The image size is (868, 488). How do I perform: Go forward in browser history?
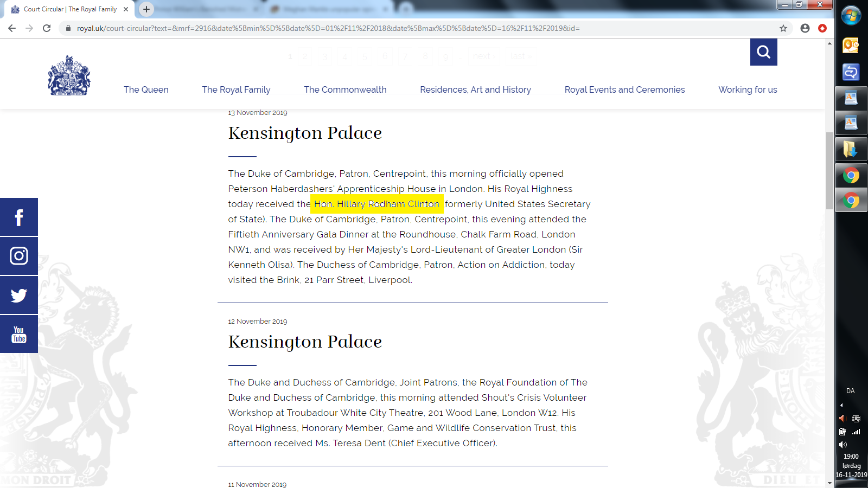(29, 28)
